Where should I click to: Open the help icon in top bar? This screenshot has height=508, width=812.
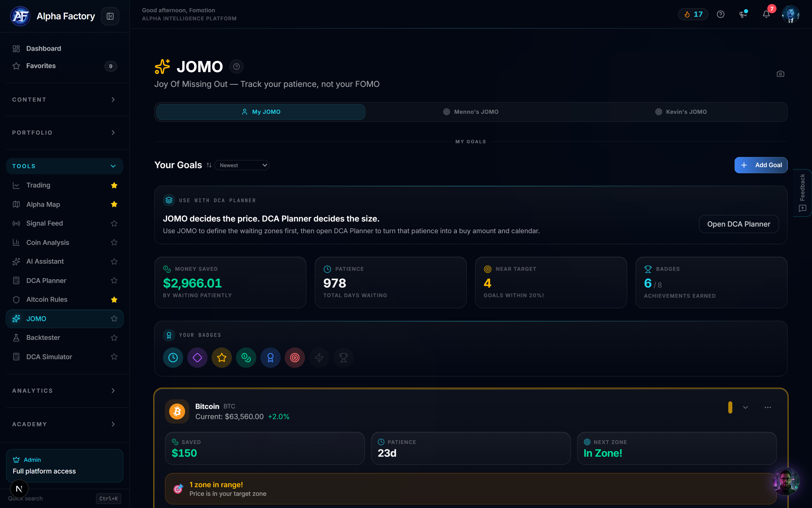coord(720,14)
